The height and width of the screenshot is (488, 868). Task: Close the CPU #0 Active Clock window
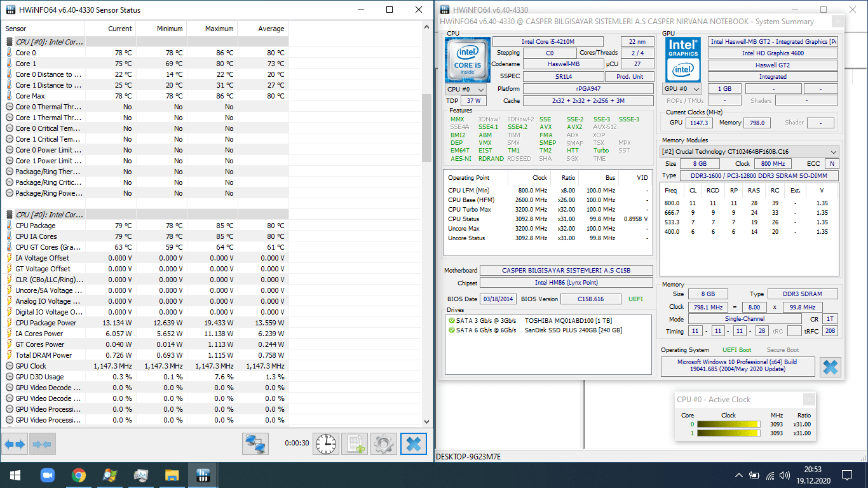coord(808,399)
